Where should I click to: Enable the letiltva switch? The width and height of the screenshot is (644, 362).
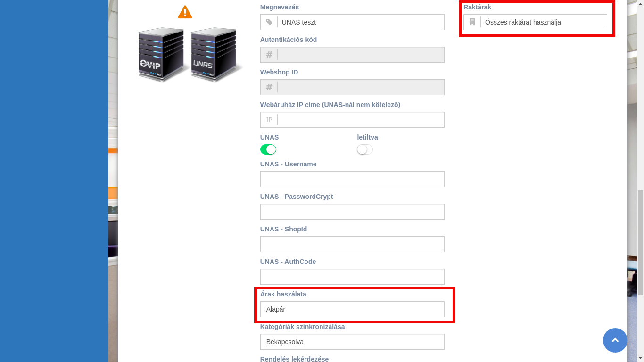365,149
